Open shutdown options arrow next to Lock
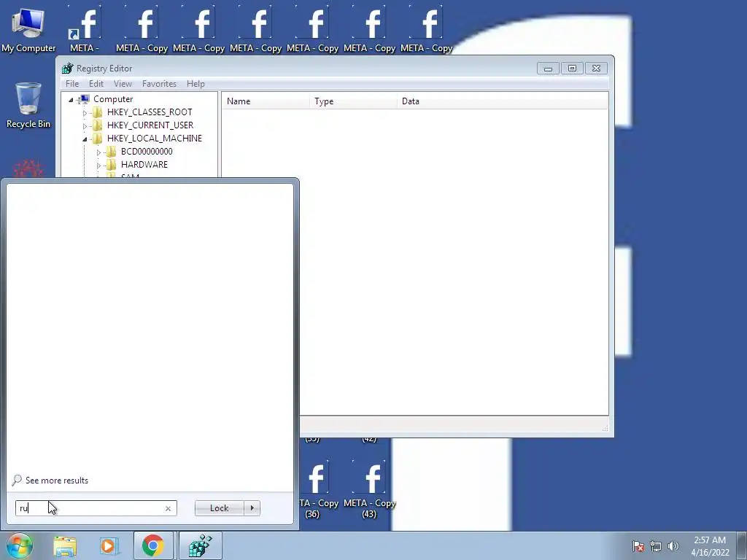This screenshot has width=747, height=560. pos(252,508)
